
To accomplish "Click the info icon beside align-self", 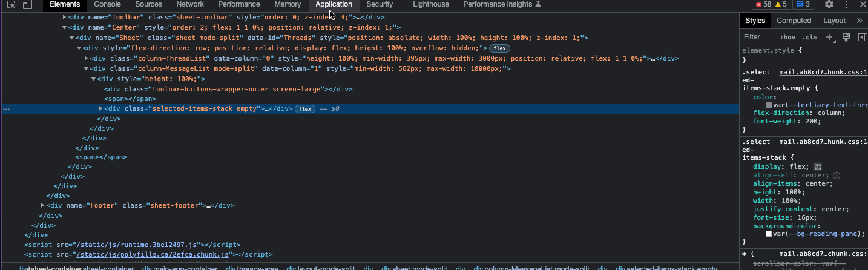I will pos(837,176).
